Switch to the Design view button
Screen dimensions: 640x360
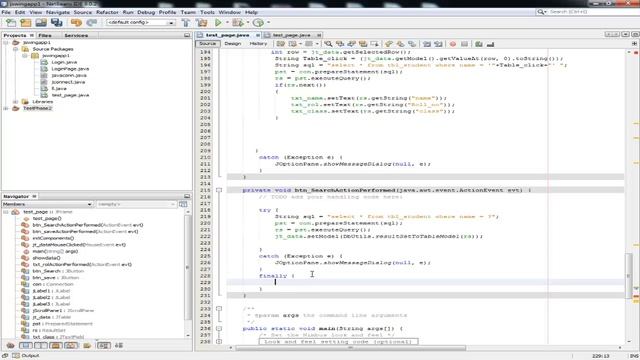tap(233, 44)
